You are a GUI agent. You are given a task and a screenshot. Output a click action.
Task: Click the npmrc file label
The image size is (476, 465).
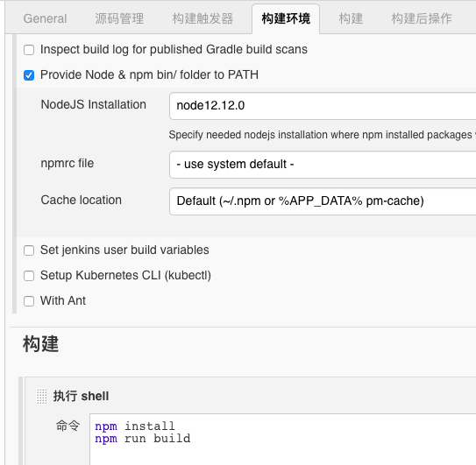(x=67, y=163)
